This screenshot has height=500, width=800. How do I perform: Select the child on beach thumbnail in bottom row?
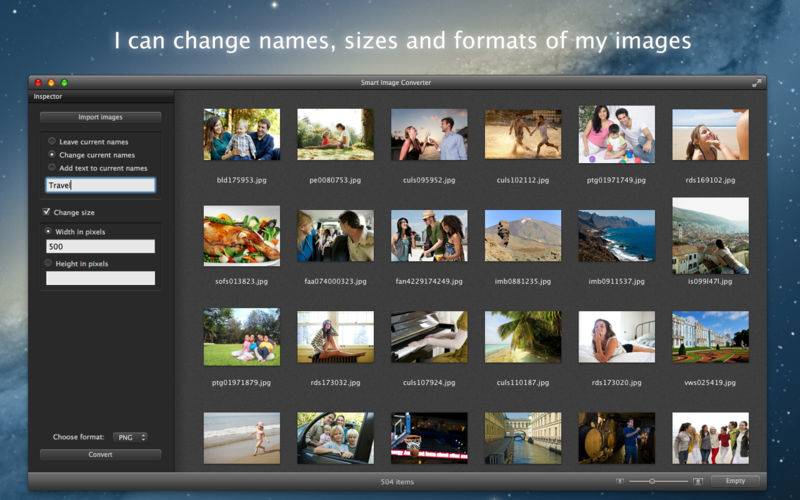[x=242, y=438]
